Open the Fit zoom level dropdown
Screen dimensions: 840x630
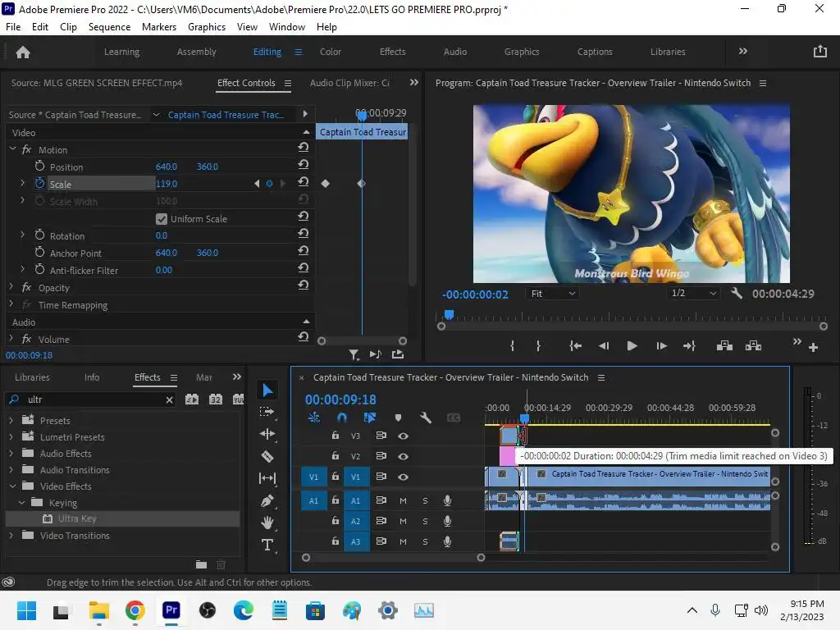tap(554, 293)
